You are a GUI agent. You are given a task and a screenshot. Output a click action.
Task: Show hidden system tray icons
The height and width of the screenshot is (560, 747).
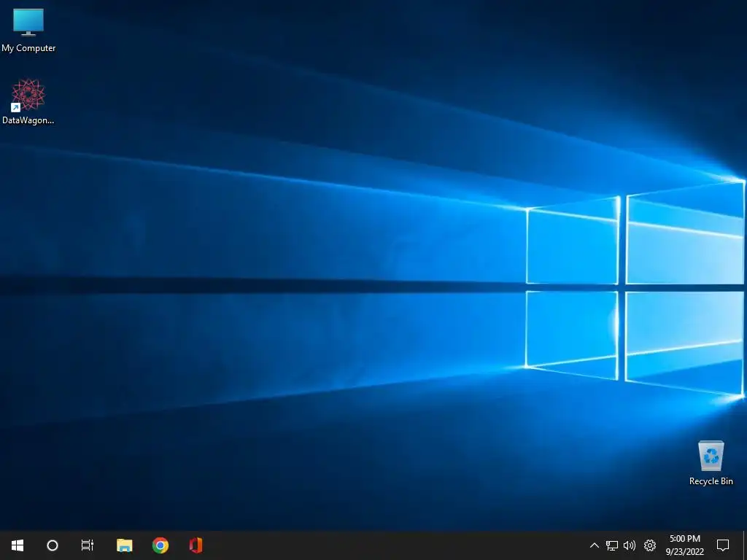pos(594,545)
